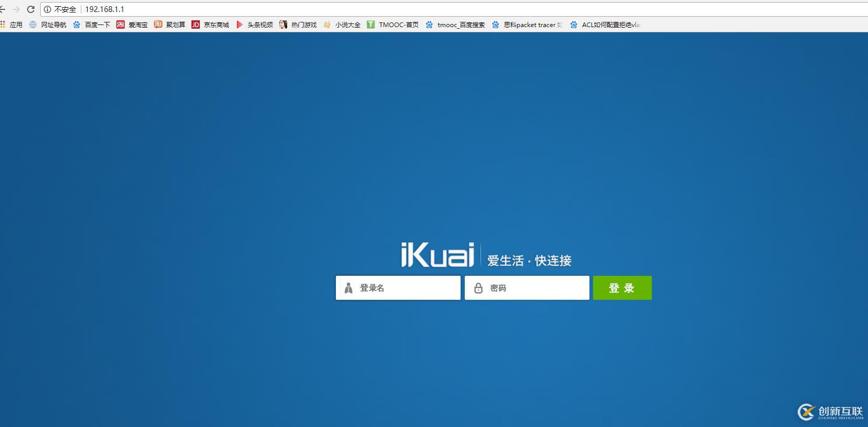Image resolution: width=868 pixels, height=427 pixels.
Task: Open the 小说大全 bookmark
Action: click(x=342, y=25)
